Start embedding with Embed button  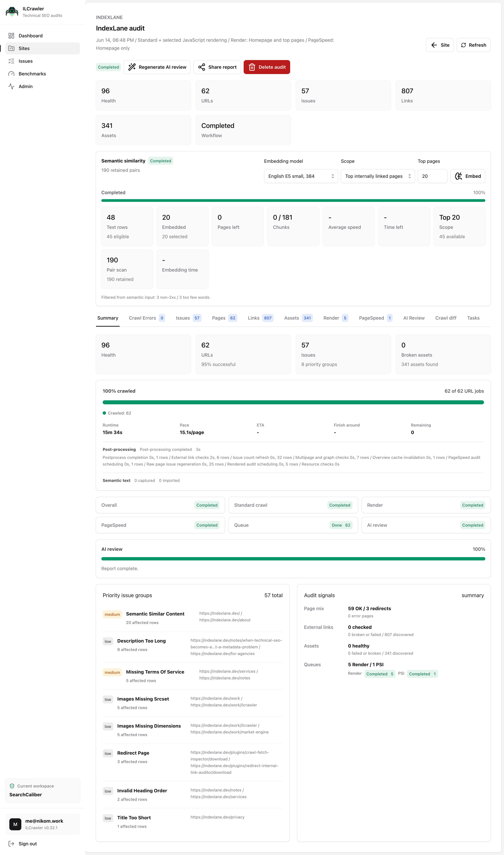click(x=468, y=176)
